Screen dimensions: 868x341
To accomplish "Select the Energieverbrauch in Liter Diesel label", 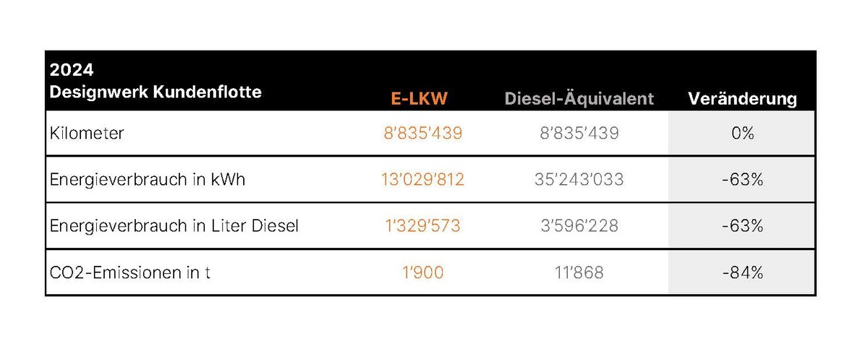I will (x=174, y=226).
